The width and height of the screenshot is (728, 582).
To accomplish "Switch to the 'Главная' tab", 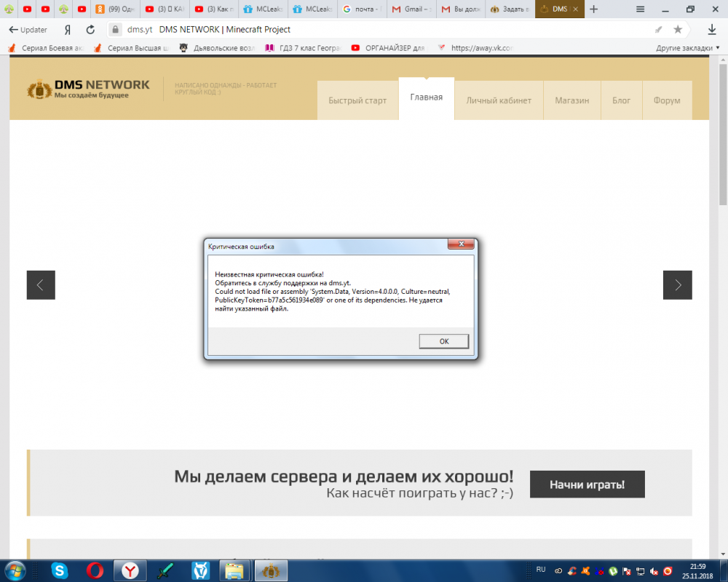I will pyautogui.click(x=426, y=98).
